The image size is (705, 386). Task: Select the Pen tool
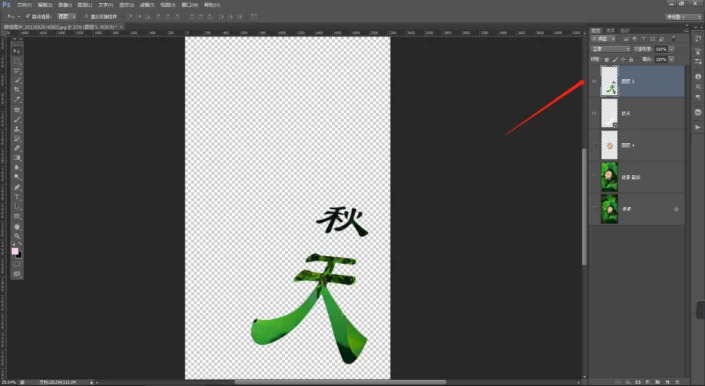click(17, 187)
